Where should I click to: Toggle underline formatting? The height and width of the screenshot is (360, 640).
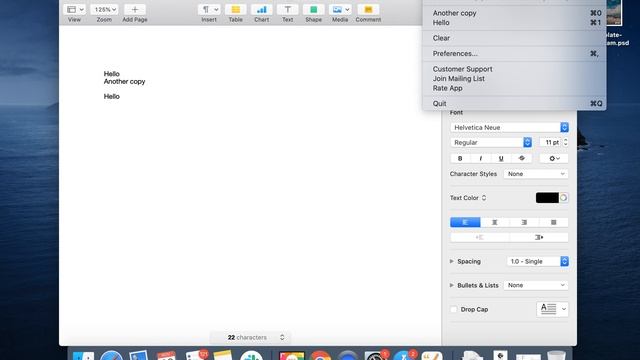(501, 158)
